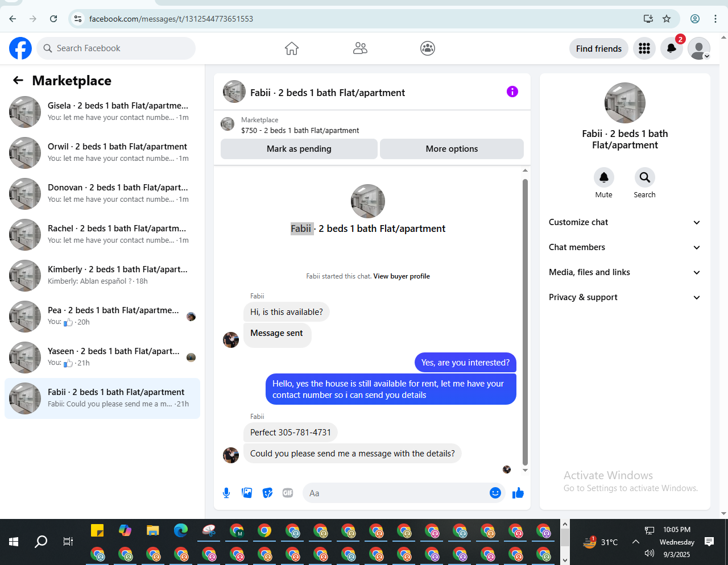
Task: Click chat scrollbar up arrow
Action: click(525, 170)
